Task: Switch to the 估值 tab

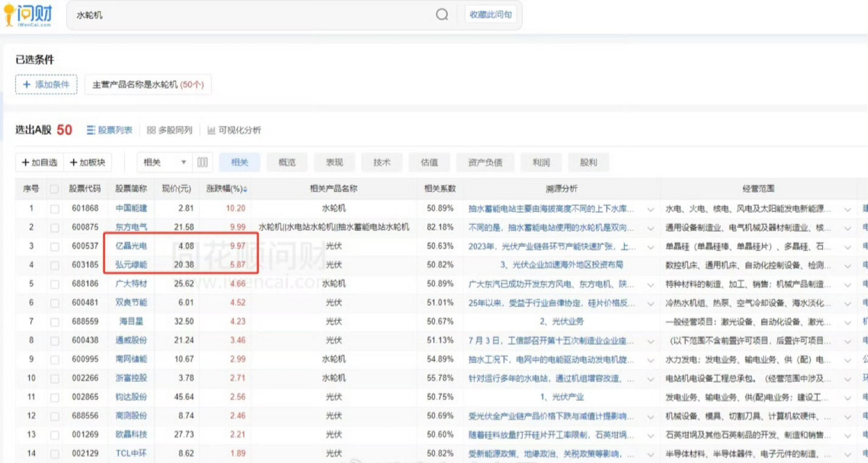Action: [429, 162]
